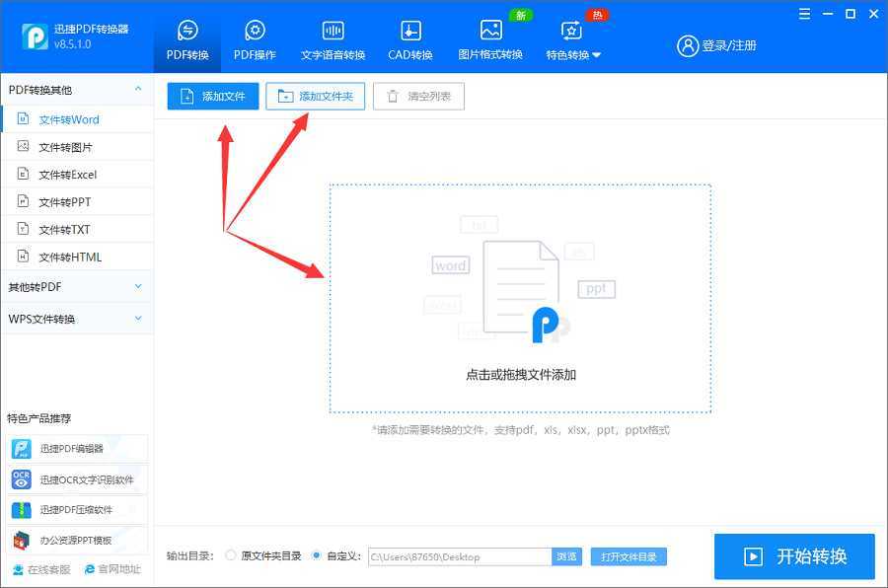Click the 在线客服 link
888x588 pixels.
[41, 569]
